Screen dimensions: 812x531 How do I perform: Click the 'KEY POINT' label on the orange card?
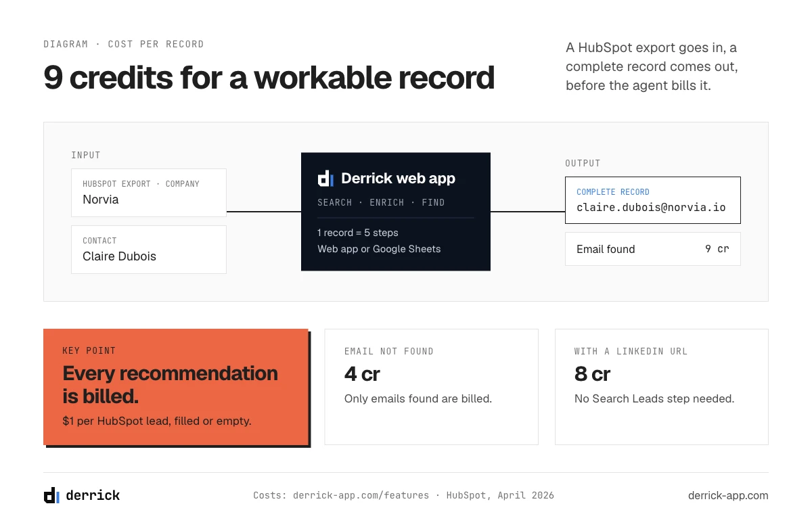pyautogui.click(x=89, y=350)
